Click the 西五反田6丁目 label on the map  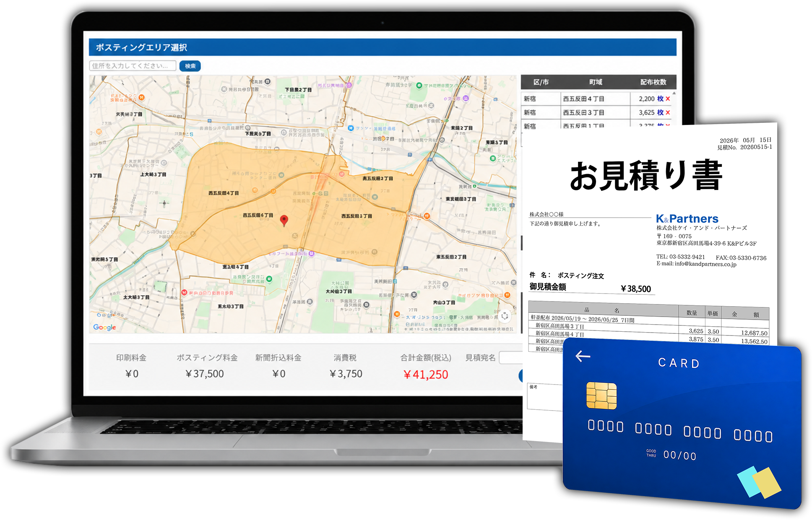click(x=258, y=215)
